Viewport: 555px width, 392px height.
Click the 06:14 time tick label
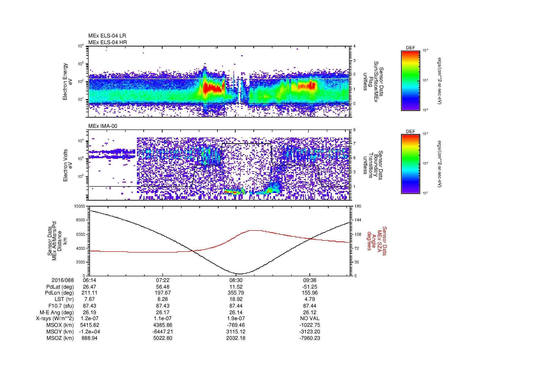[89, 280]
